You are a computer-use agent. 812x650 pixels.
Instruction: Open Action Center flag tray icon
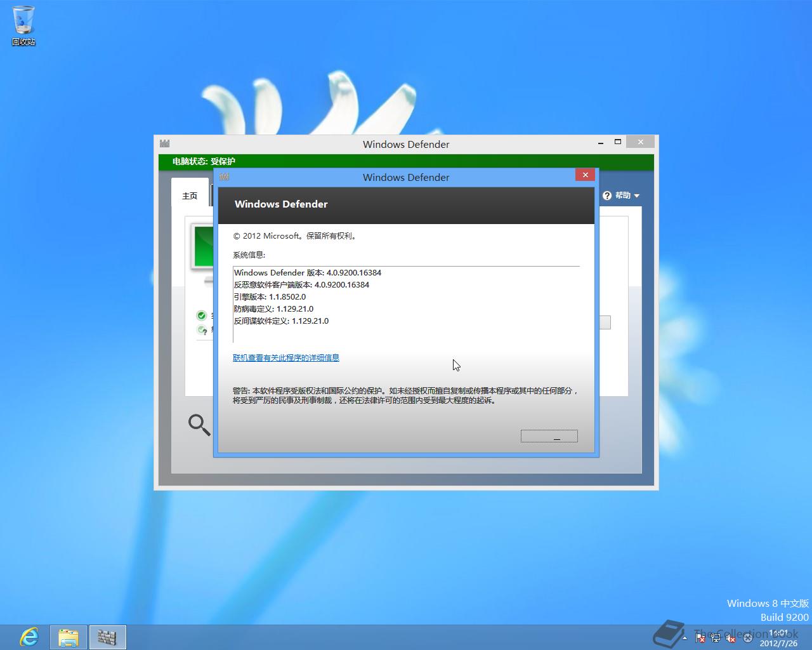click(x=700, y=638)
